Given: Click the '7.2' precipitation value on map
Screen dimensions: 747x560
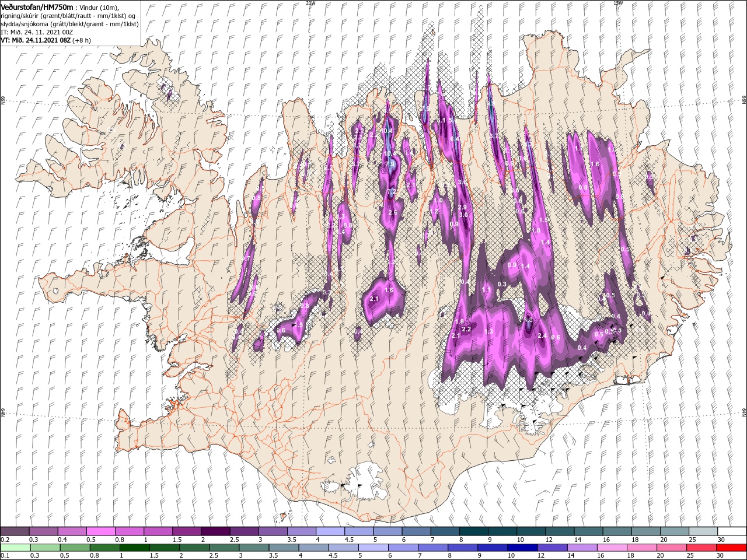Looking at the screenshot, I should coord(392,191).
